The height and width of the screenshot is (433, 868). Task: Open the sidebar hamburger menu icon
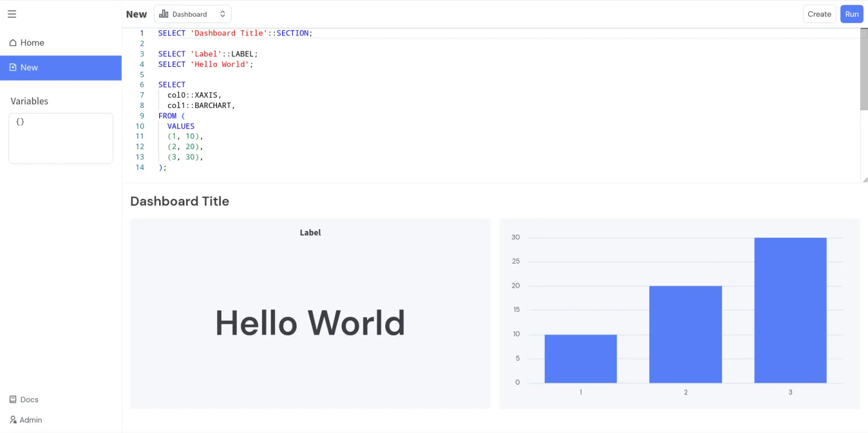tap(11, 14)
